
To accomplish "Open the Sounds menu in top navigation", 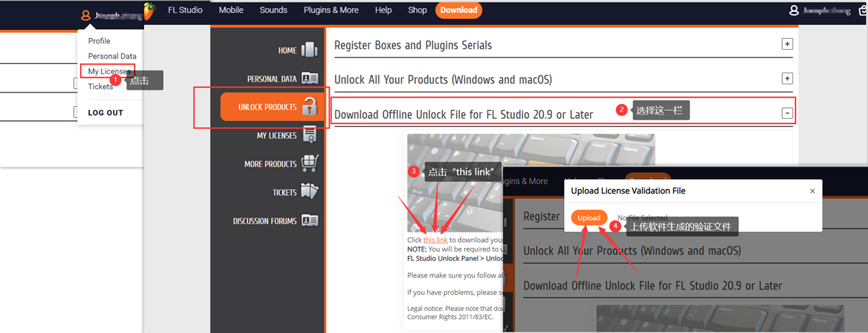I will 273,10.
